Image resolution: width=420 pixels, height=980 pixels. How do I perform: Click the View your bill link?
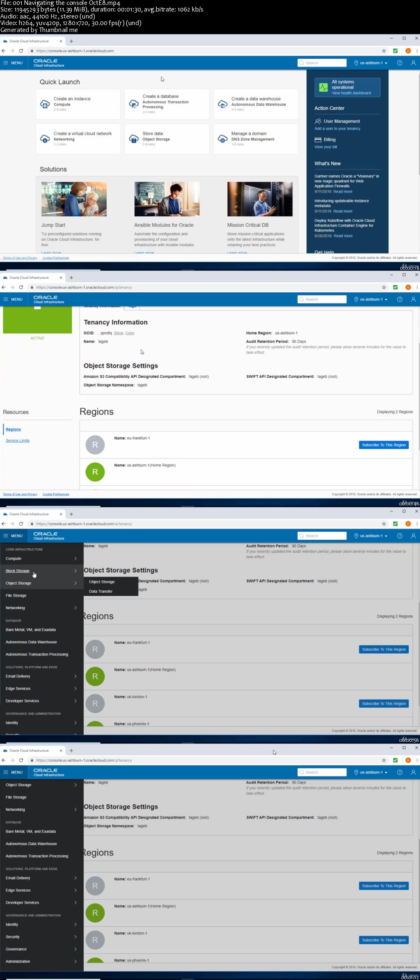pos(326,147)
